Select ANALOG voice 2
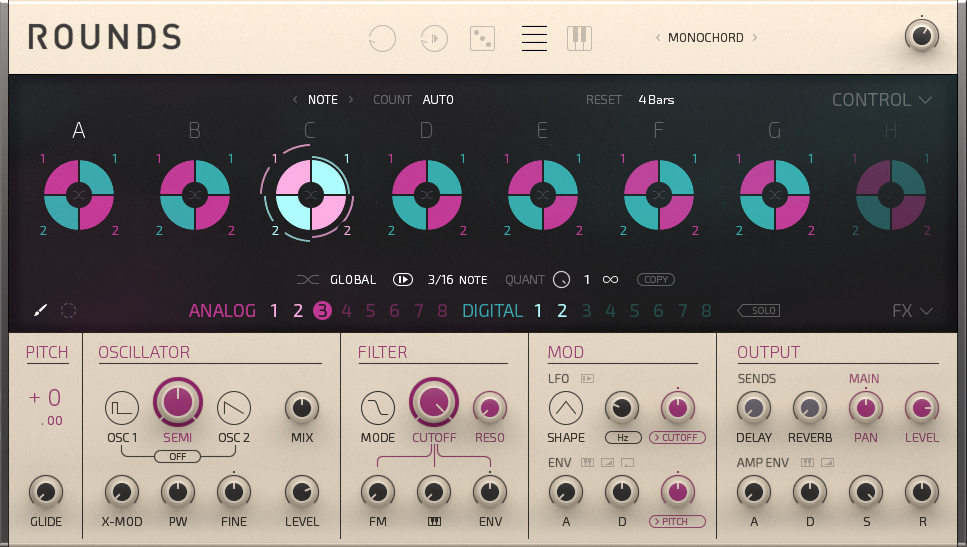The height and width of the screenshot is (547, 967). pyautogui.click(x=297, y=311)
